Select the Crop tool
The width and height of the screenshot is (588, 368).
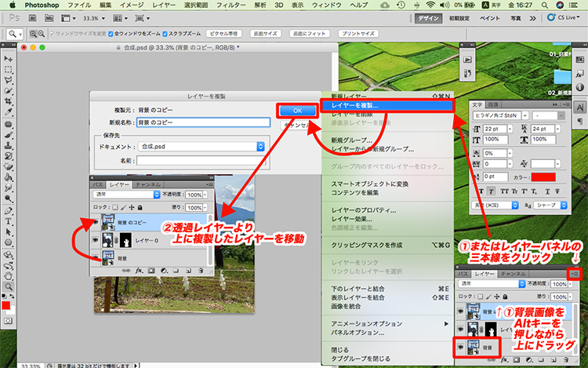[x=8, y=101]
